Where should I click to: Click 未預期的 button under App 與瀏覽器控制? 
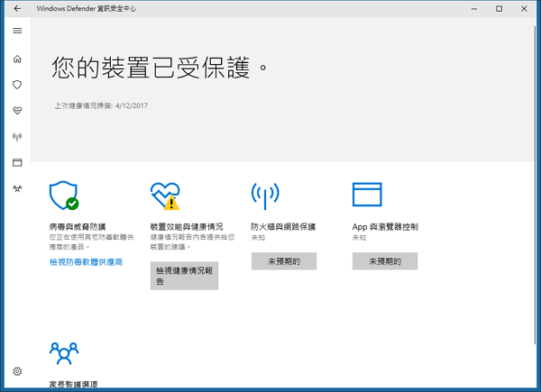point(385,261)
